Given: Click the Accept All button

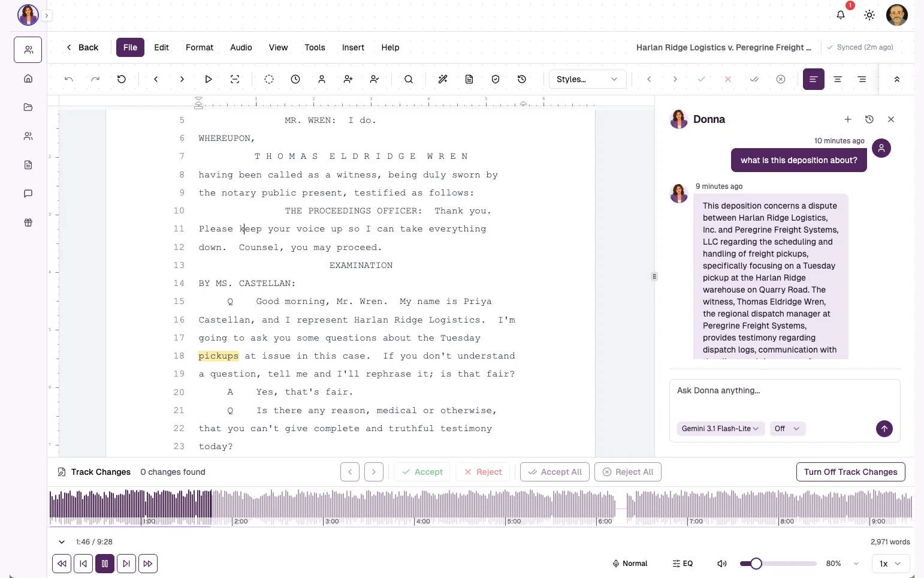Looking at the screenshot, I should (555, 472).
